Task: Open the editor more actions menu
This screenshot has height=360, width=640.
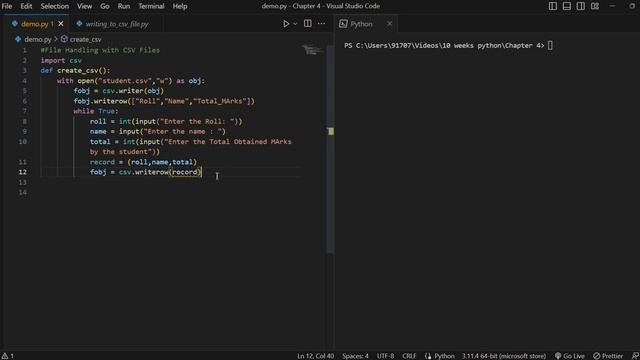Action: point(322,24)
